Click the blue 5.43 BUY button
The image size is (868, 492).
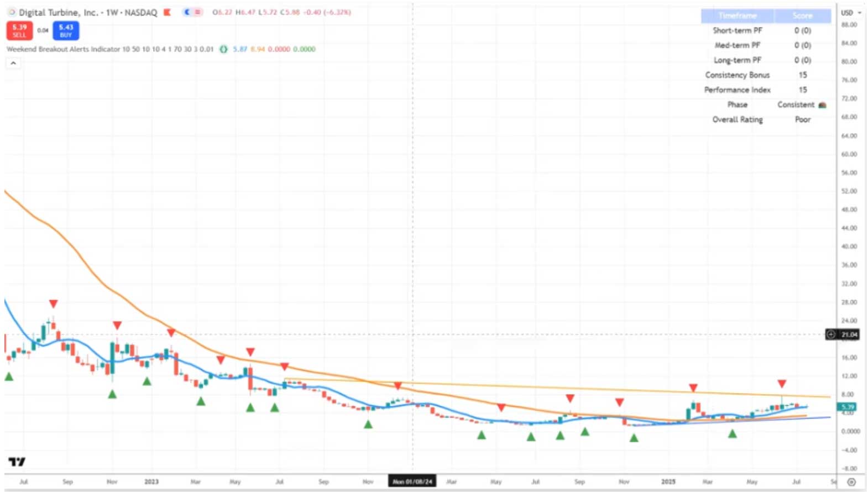(66, 30)
